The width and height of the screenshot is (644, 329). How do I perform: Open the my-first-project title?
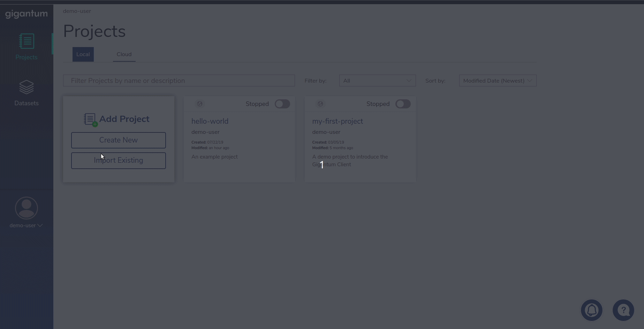point(338,121)
